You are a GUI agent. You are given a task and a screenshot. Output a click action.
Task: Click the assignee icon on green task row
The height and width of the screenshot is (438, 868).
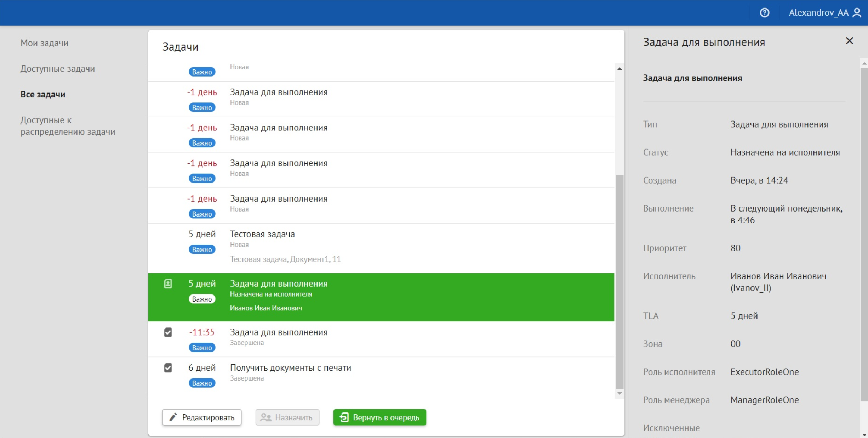(x=168, y=283)
